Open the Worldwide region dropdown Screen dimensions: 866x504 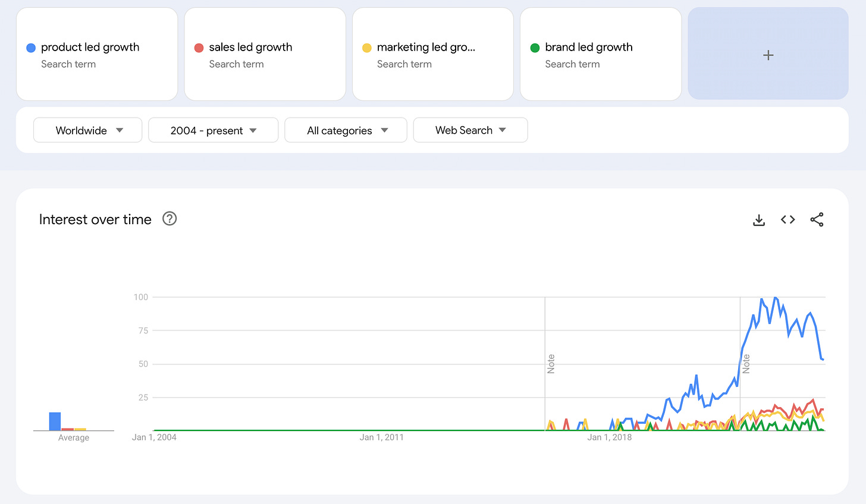coord(88,130)
